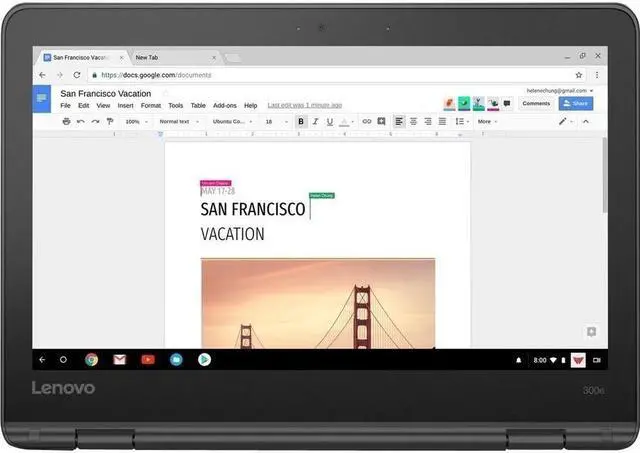This screenshot has height=453, width=640.
Task: Open the Chrome three-dot menu
Action: pos(597,75)
